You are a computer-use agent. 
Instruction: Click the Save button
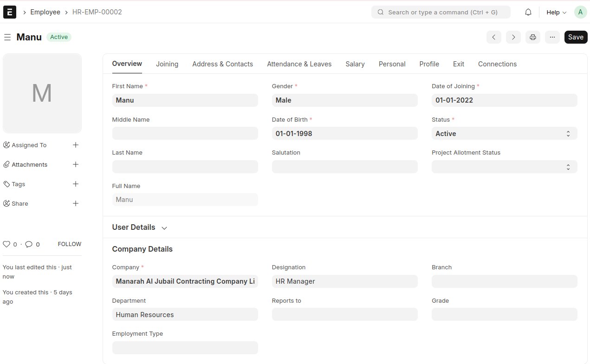pos(576,37)
